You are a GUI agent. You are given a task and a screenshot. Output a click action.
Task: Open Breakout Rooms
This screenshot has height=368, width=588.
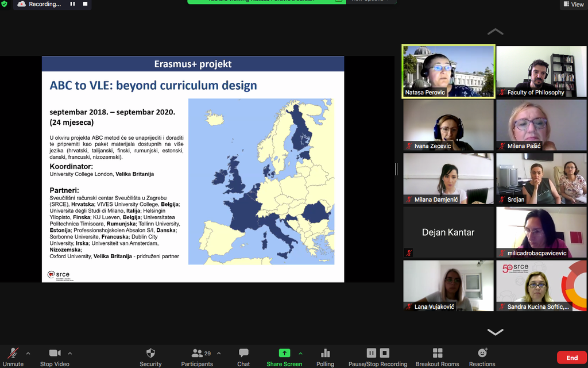[437, 354]
